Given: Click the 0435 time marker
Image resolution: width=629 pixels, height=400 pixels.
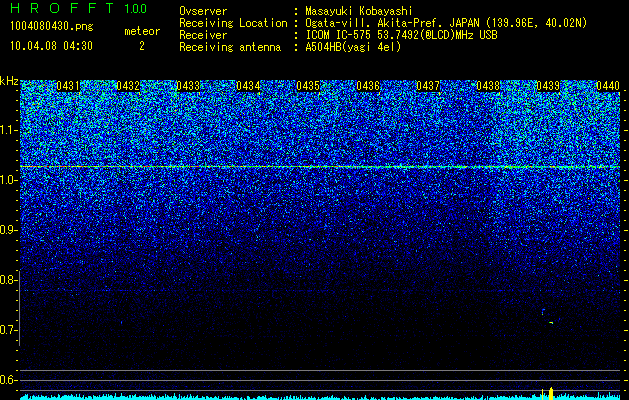Looking at the screenshot, I should [x=308, y=86].
